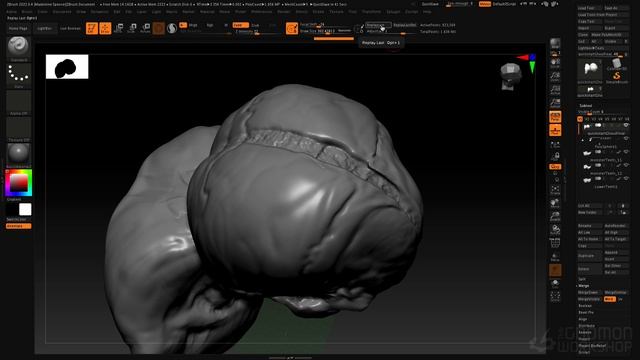Toggle the Gizmo 3D icon
The image size is (640, 360).
159,28
